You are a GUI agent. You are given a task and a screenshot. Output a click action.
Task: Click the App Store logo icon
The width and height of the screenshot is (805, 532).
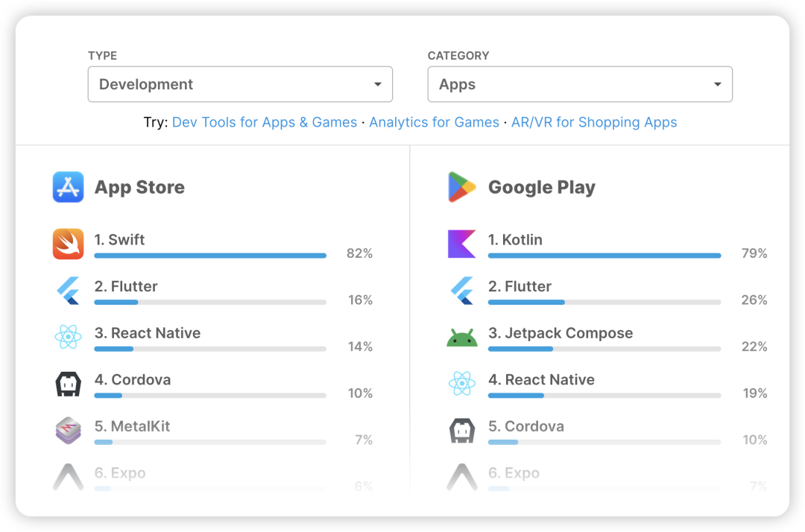68,187
